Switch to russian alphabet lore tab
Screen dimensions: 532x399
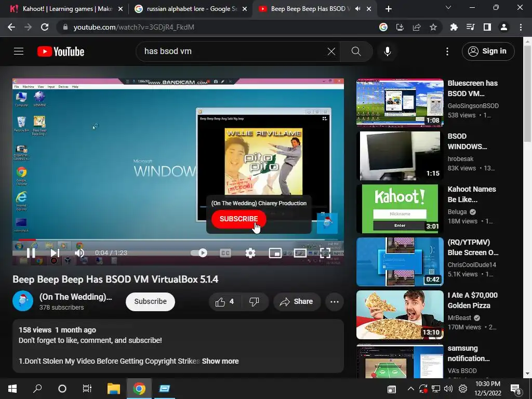[190, 9]
